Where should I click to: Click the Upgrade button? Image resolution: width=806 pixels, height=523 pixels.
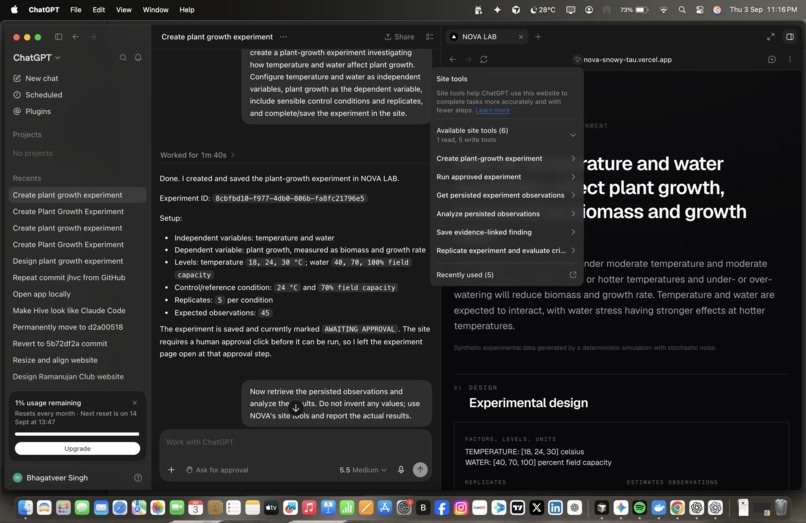[77, 448]
